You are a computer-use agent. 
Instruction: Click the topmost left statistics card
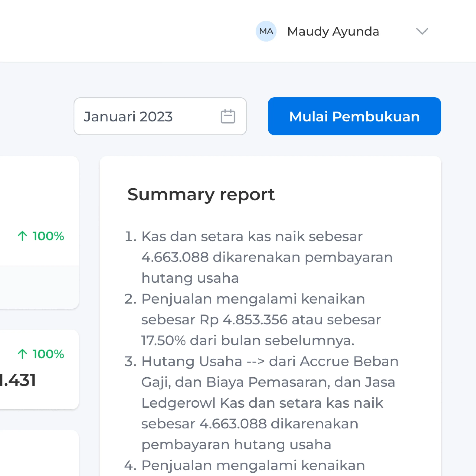click(x=37, y=197)
